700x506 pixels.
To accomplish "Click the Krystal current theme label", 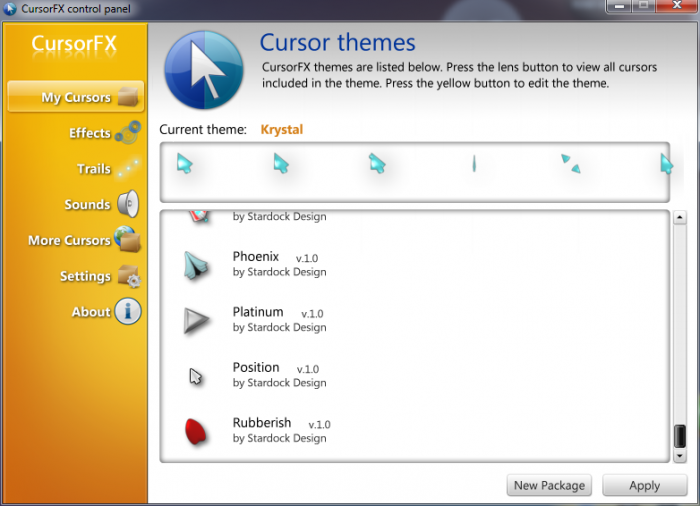I will [282, 130].
